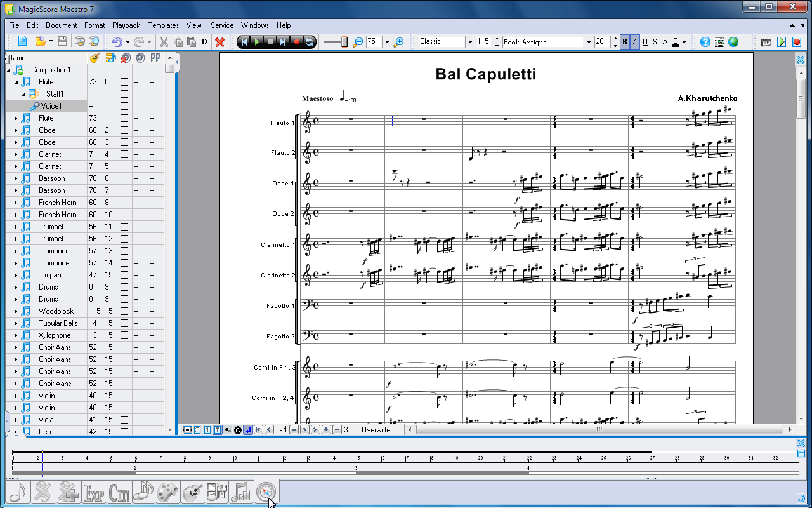Click the red record button in the transport bar
Screen dimensions: 812x508
(x=296, y=42)
